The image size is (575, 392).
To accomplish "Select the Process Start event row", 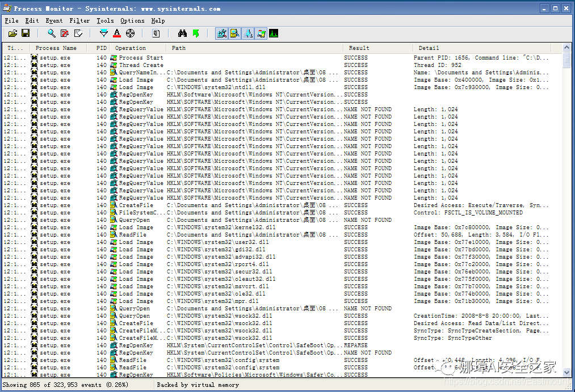I will point(282,57).
